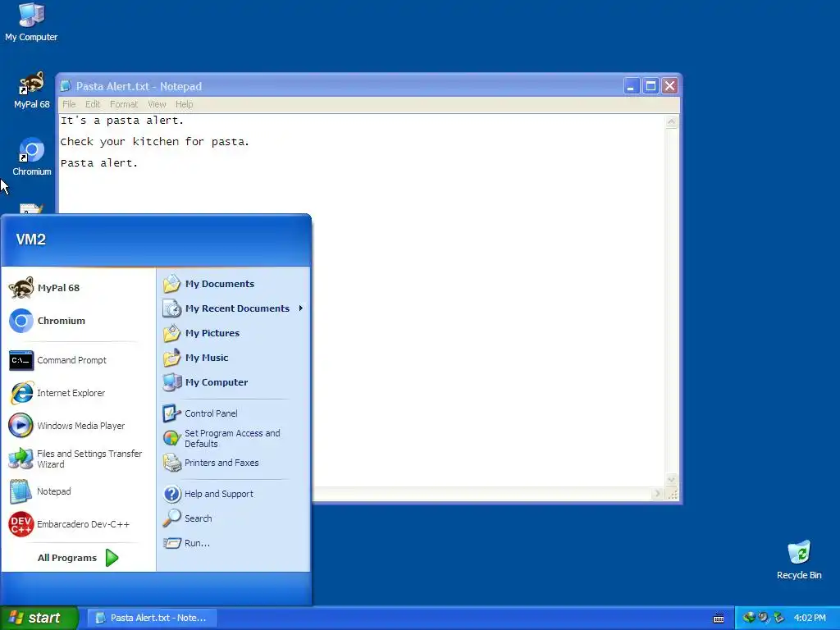The height and width of the screenshot is (630, 840).
Task: Open Notepad from Start menu list
Action: (79, 492)
